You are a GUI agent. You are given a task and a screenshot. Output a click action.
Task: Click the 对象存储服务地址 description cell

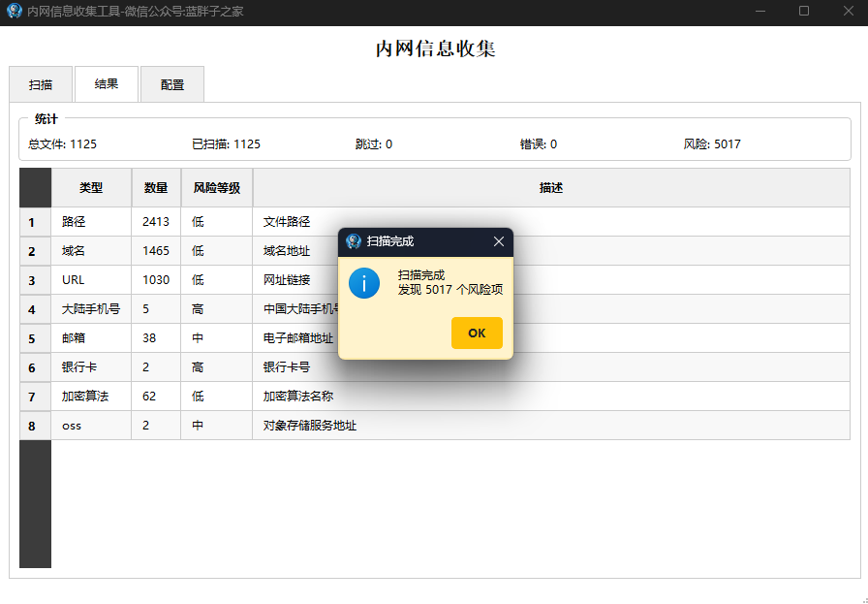coord(551,426)
